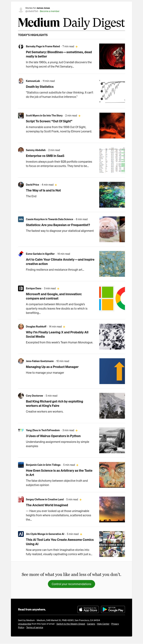Open the Pet Sematary story thumbnail
143x644 pixels.
click(112, 56)
